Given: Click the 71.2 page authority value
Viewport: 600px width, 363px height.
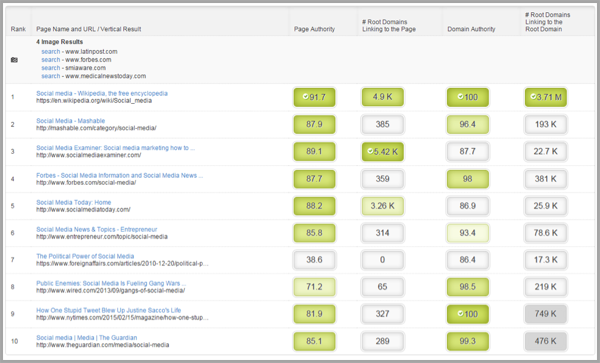Looking at the screenshot, I should click(314, 287).
